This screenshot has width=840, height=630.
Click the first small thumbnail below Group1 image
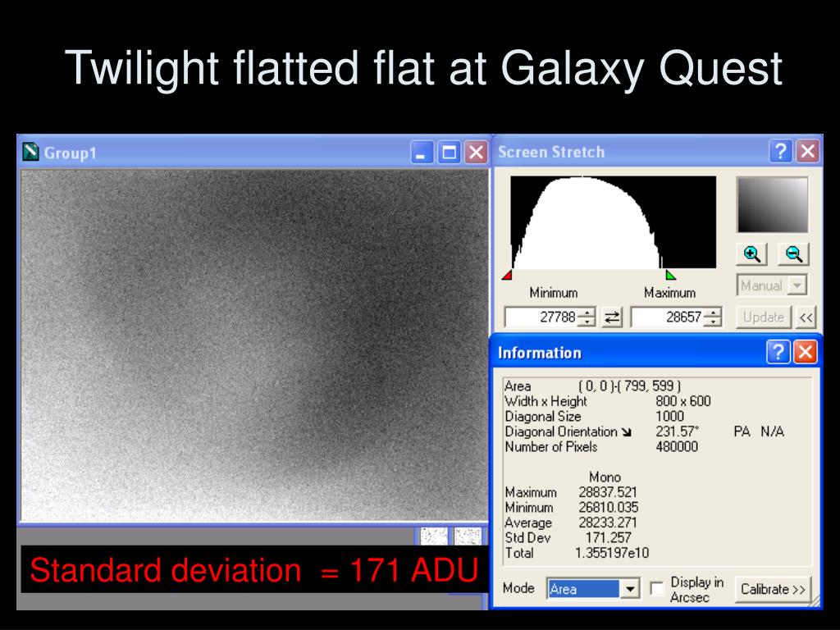point(433,536)
